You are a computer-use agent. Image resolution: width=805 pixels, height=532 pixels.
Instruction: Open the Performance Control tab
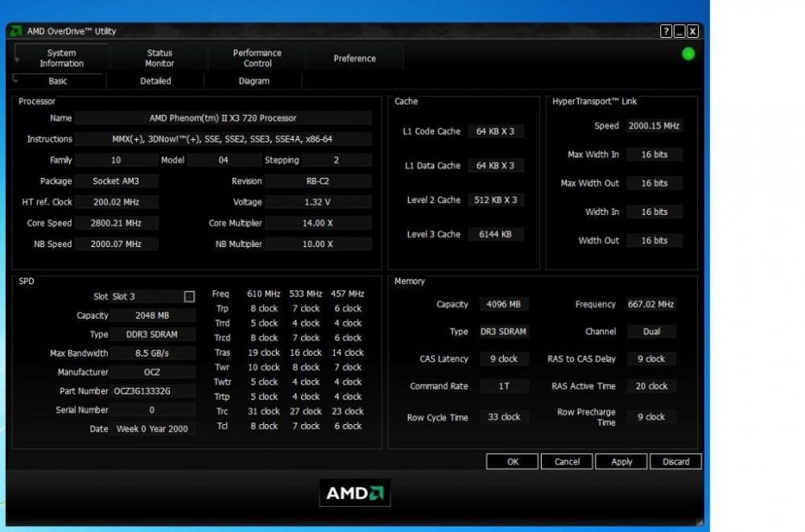pos(258,58)
